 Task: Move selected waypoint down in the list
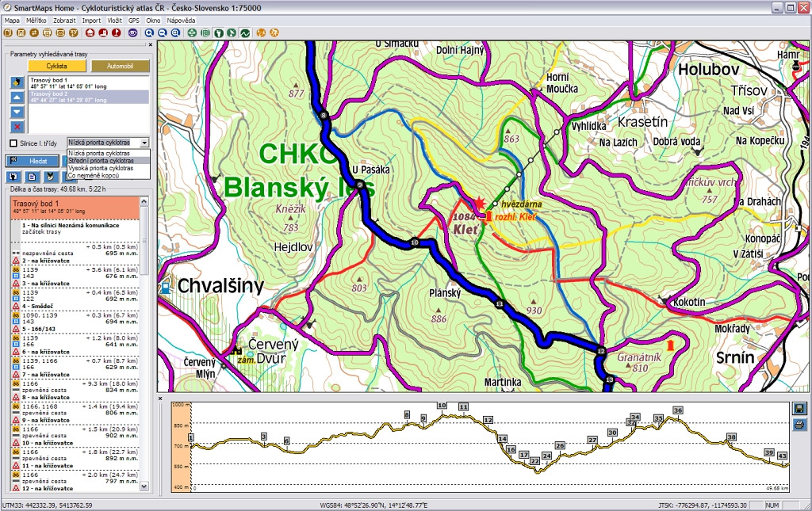click(x=17, y=112)
